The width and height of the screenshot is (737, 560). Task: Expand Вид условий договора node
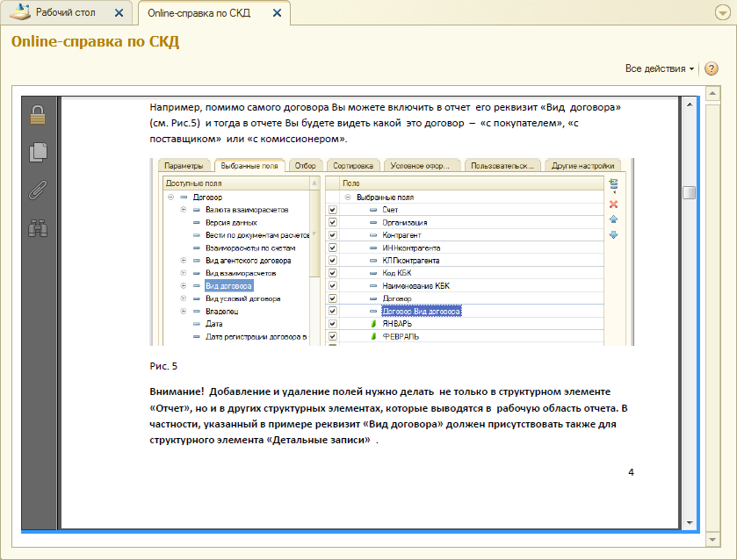[184, 298]
